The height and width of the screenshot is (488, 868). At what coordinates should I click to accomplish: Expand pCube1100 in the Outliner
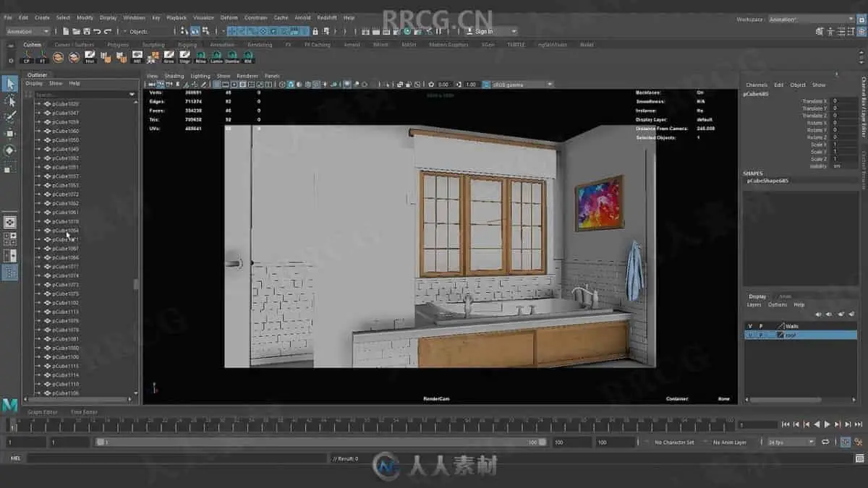(38, 357)
